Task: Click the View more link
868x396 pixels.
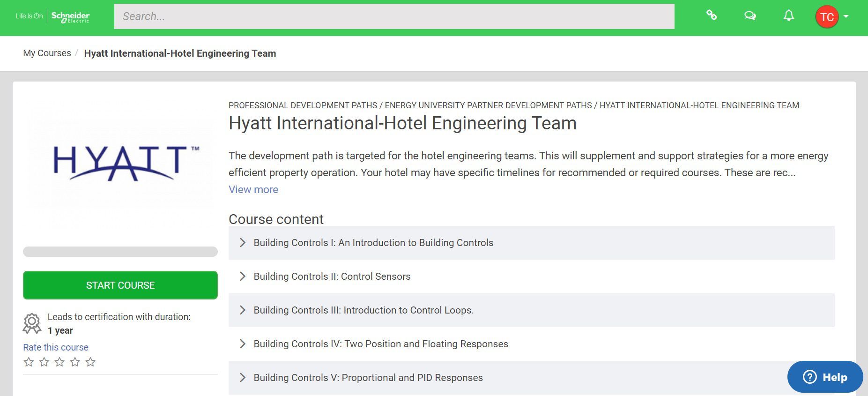Action: 253,189
